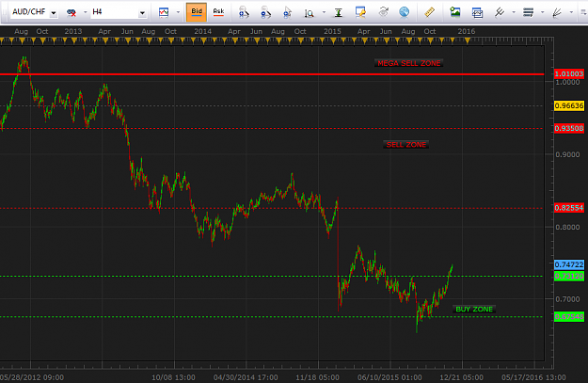Viewport: 588px width, 383px height.
Task: Click the 05/17/2016 13:00 date label
Action: click(533, 377)
